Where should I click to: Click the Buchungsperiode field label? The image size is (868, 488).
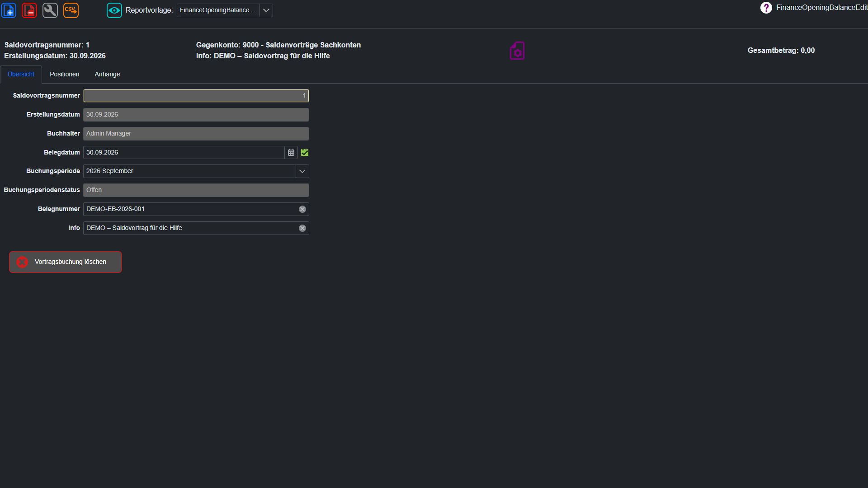53,171
